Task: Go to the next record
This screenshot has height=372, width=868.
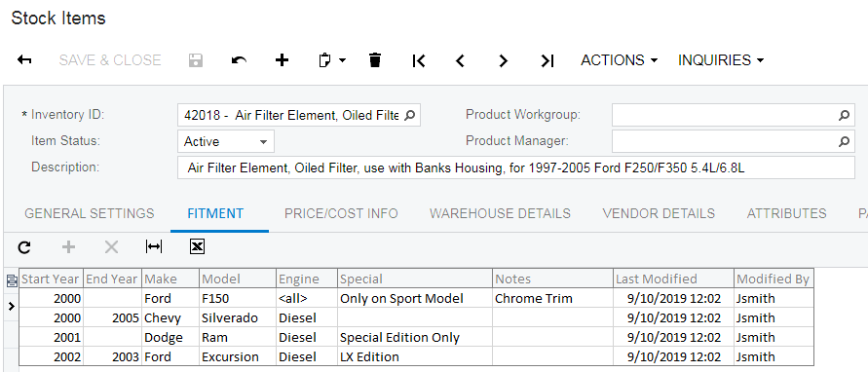Action: 503,60
